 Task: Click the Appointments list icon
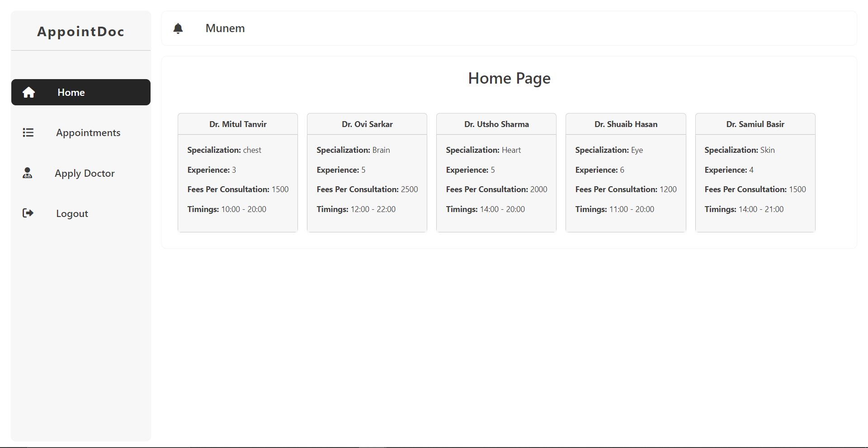coord(28,132)
